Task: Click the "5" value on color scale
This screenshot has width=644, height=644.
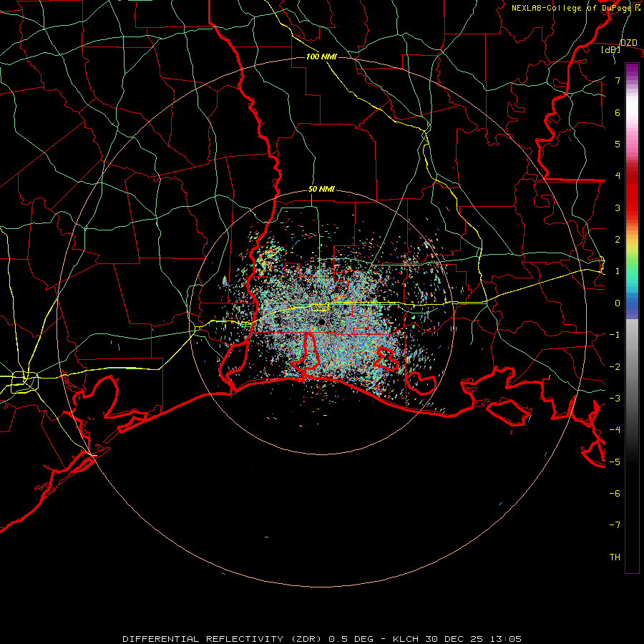Action: click(618, 144)
